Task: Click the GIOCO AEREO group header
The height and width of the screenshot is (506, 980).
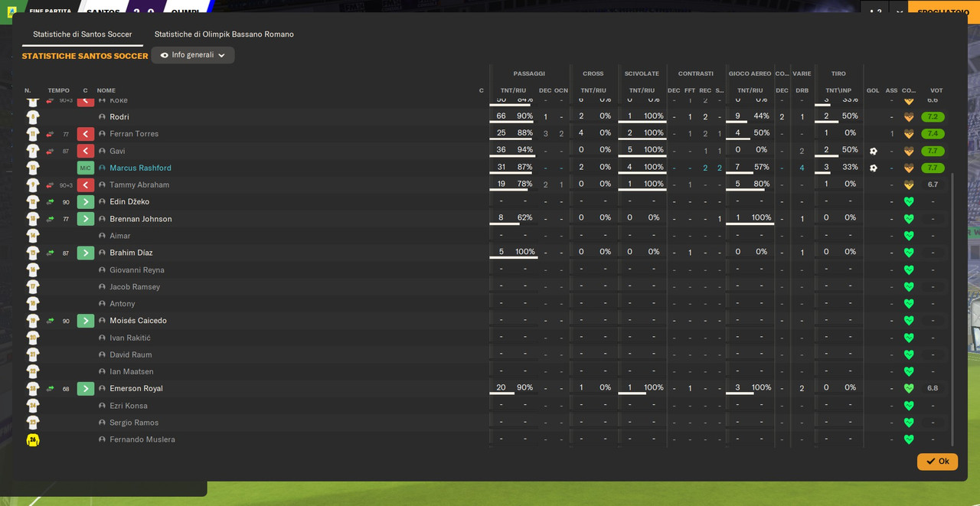Action: [750, 73]
